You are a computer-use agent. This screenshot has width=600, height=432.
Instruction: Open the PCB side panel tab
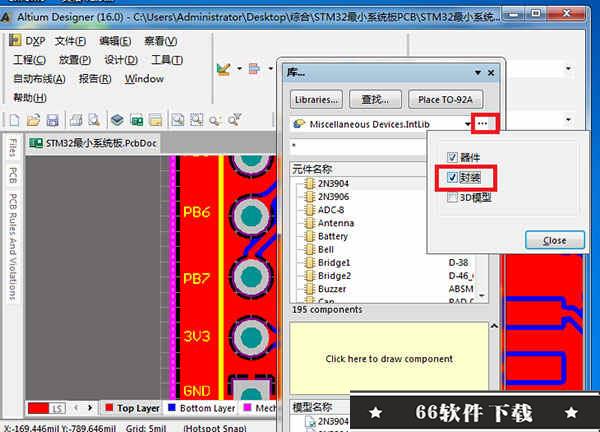13,176
